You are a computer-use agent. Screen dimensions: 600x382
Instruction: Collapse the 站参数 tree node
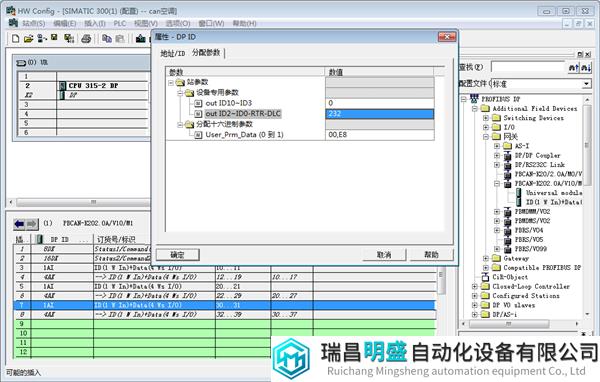(171, 82)
